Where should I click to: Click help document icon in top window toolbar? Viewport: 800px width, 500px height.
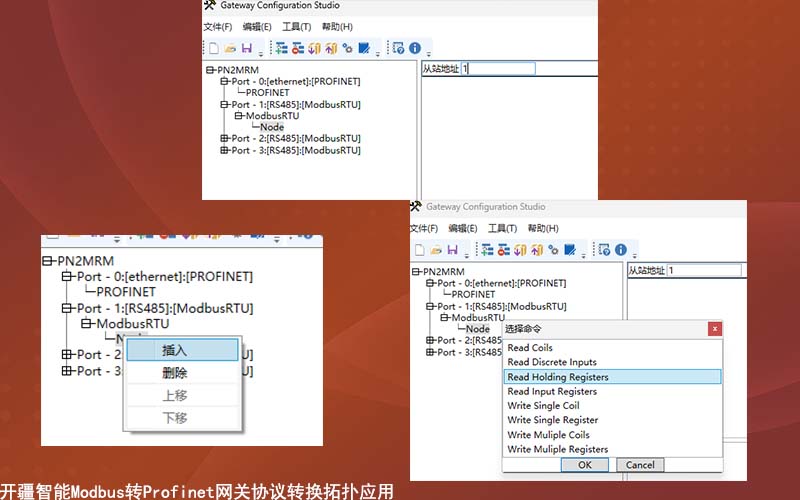(398, 48)
